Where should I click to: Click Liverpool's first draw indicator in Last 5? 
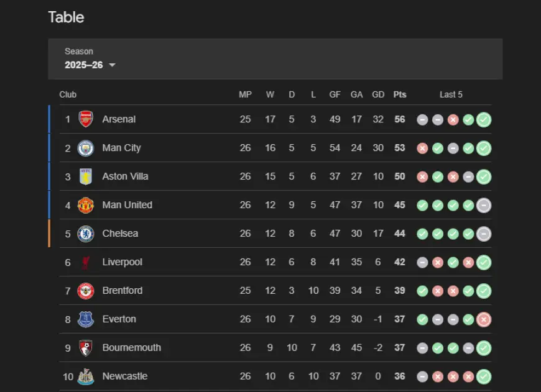click(422, 262)
